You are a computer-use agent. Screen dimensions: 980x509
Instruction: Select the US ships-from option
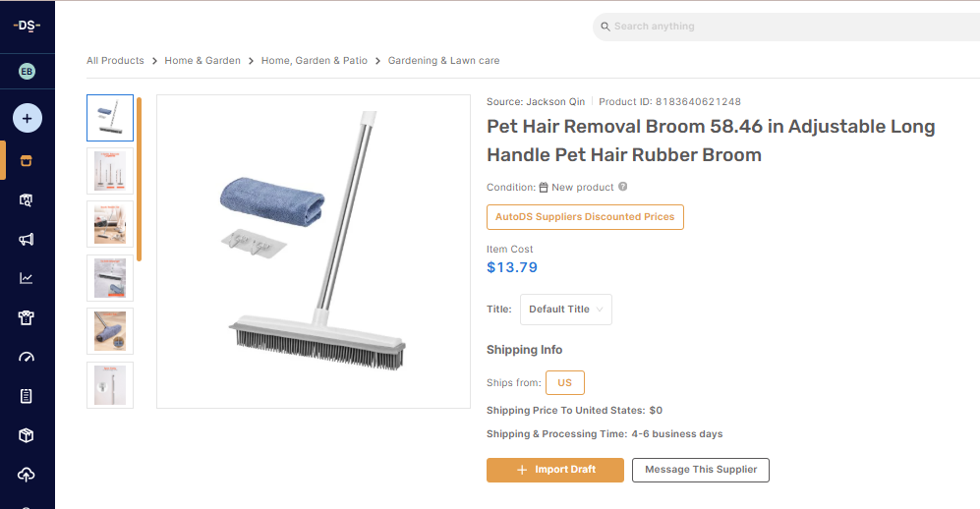(565, 383)
